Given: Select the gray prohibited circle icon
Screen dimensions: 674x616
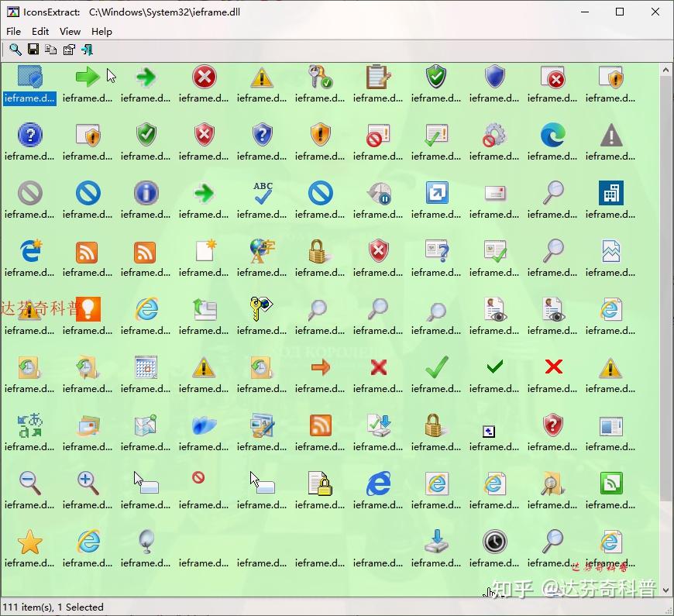Looking at the screenshot, I should point(30,193).
